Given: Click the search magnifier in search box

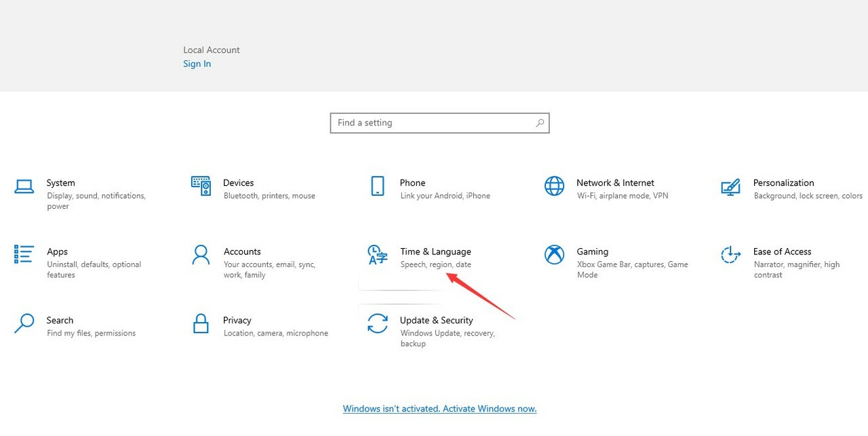Looking at the screenshot, I should pos(540,123).
